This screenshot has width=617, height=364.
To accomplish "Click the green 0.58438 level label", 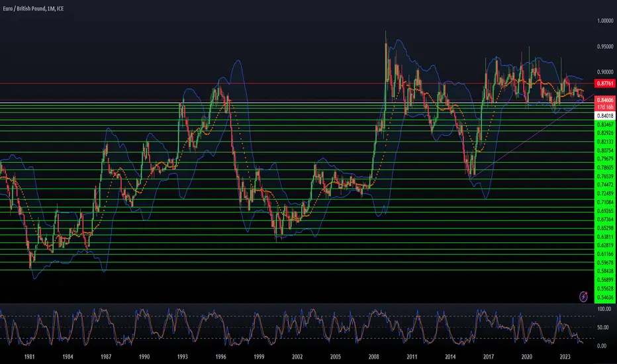I will tap(605, 271).
